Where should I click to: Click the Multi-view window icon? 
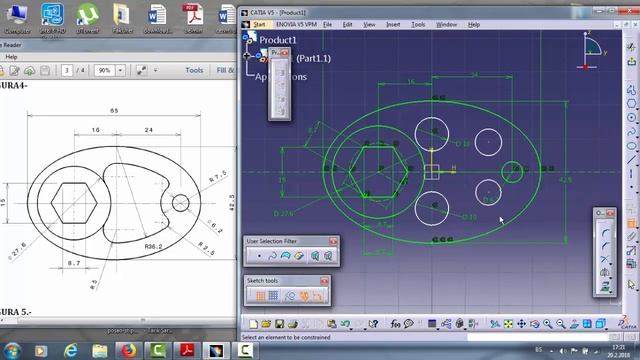pos(587,324)
